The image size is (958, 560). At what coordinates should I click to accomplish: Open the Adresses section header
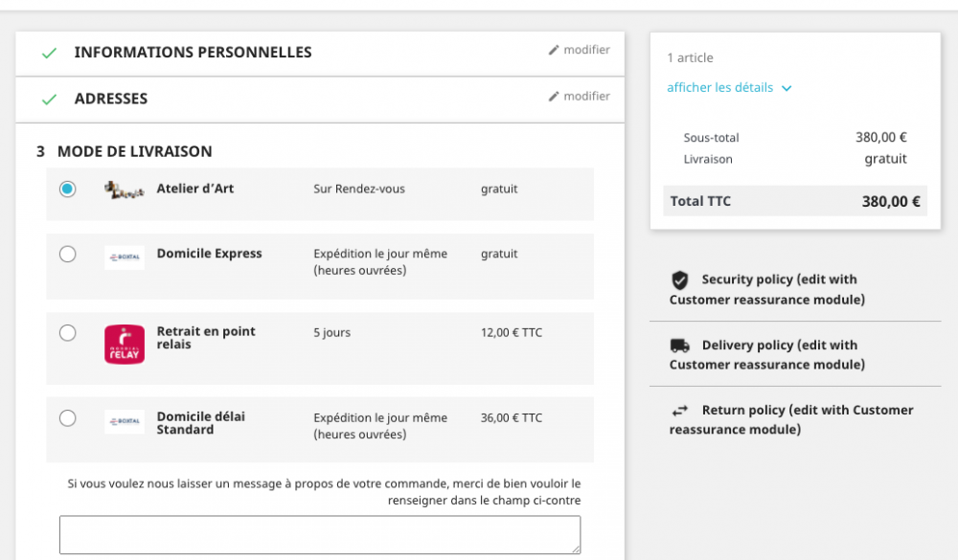111,100
